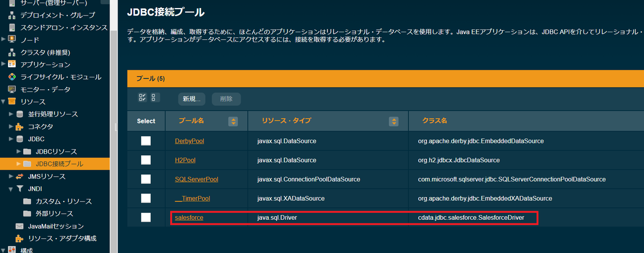Expand the 並行処理リソース node arrow
Viewport: 644px width, 253px height.
11,114
